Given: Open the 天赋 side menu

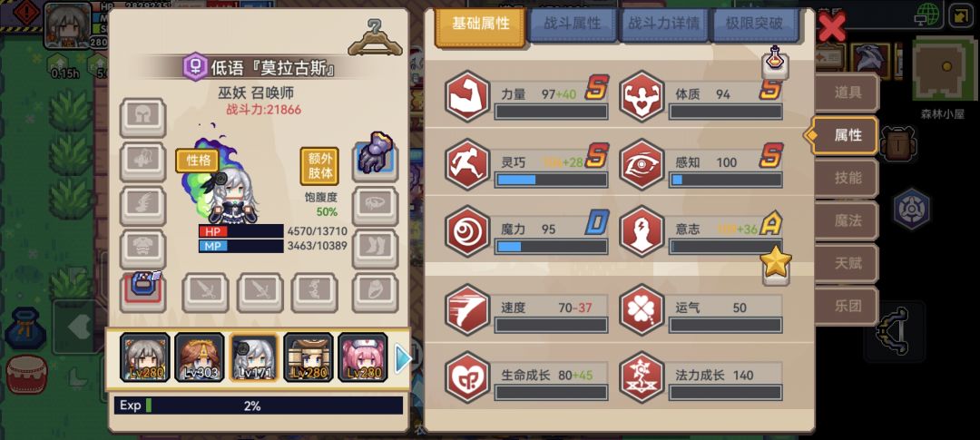Looking at the screenshot, I should click(848, 263).
